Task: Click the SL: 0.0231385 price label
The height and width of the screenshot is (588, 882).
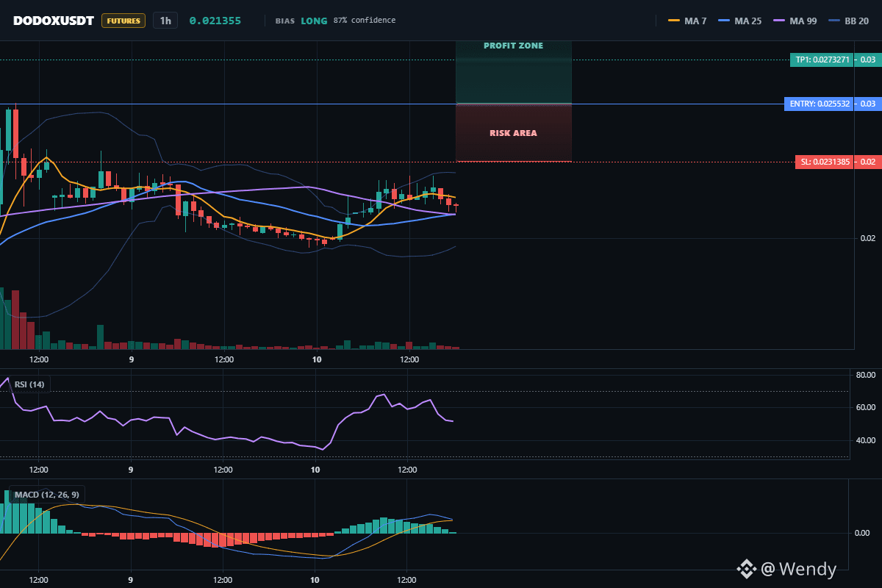Action: pyautogui.click(x=824, y=162)
